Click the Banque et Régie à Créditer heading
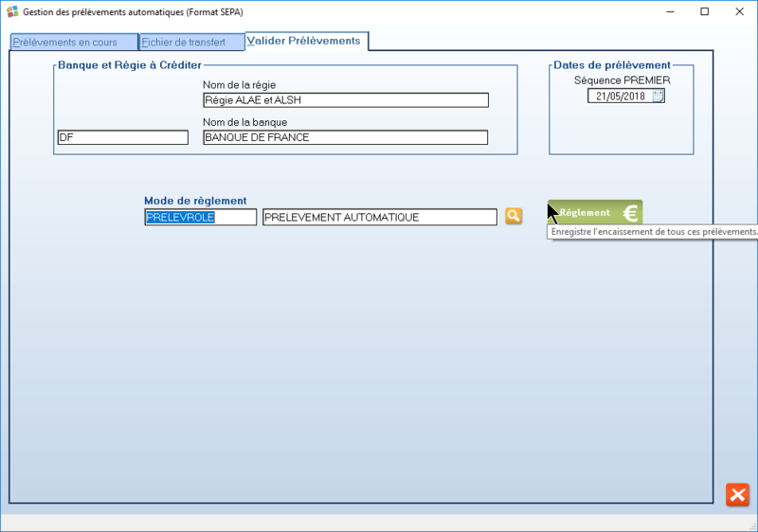The width and height of the screenshot is (758, 532). [x=130, y=65]
